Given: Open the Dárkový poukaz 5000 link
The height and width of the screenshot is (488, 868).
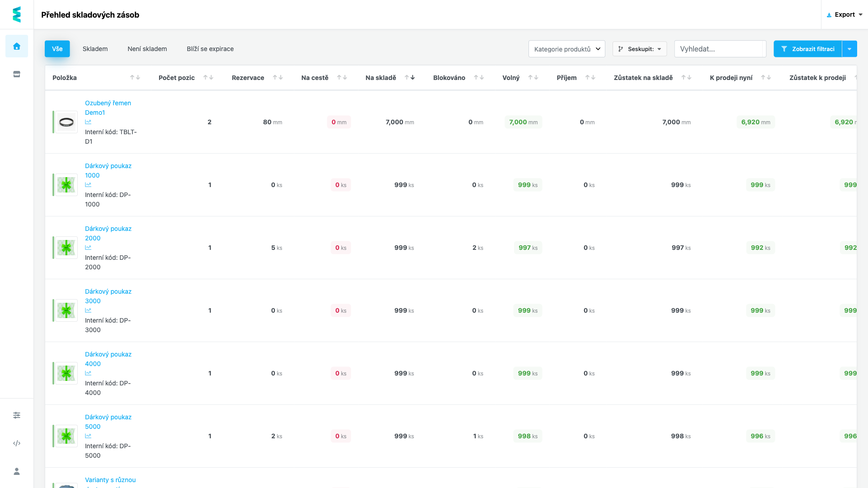Looking at the screenshot, I should click(108, 422).
